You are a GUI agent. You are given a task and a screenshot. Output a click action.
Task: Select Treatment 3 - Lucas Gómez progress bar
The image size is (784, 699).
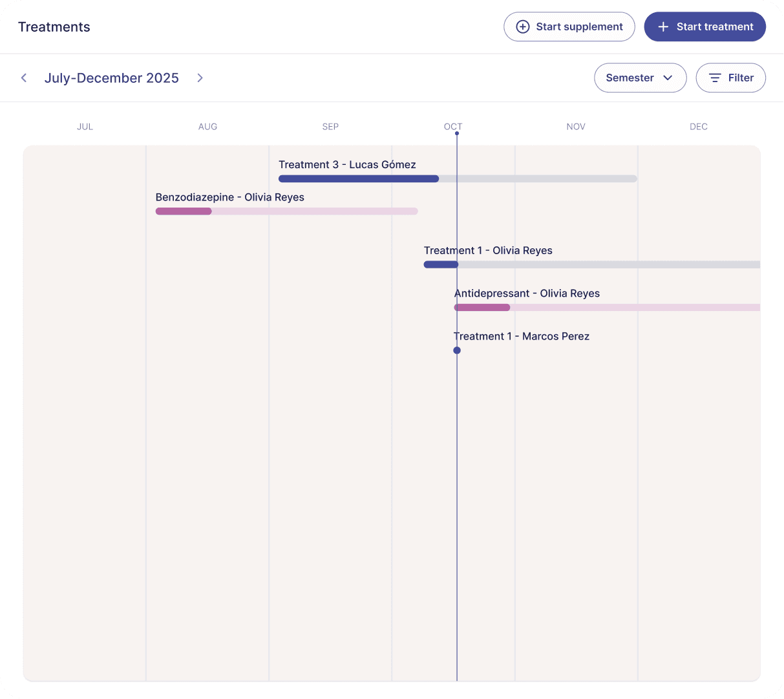[458, 178]
